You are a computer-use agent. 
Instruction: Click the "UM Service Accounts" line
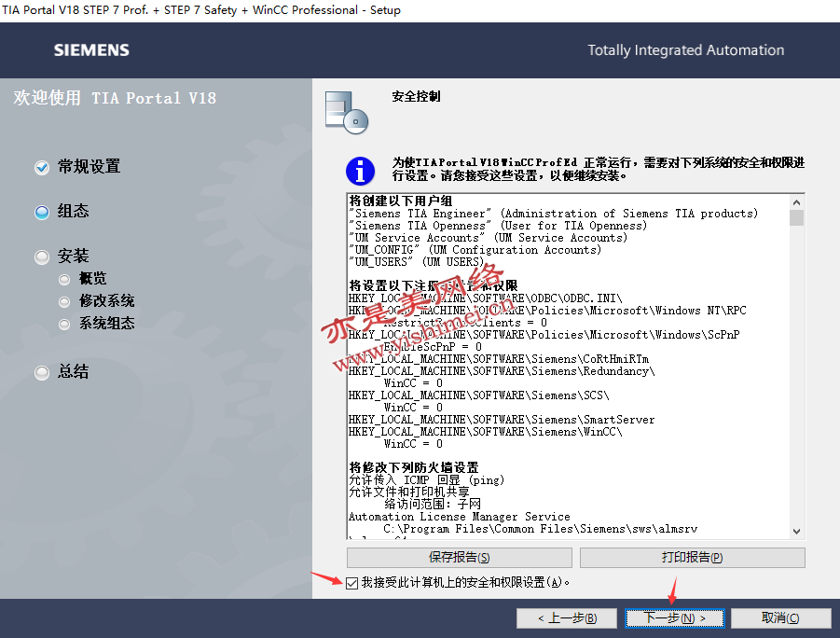(488, 238)
